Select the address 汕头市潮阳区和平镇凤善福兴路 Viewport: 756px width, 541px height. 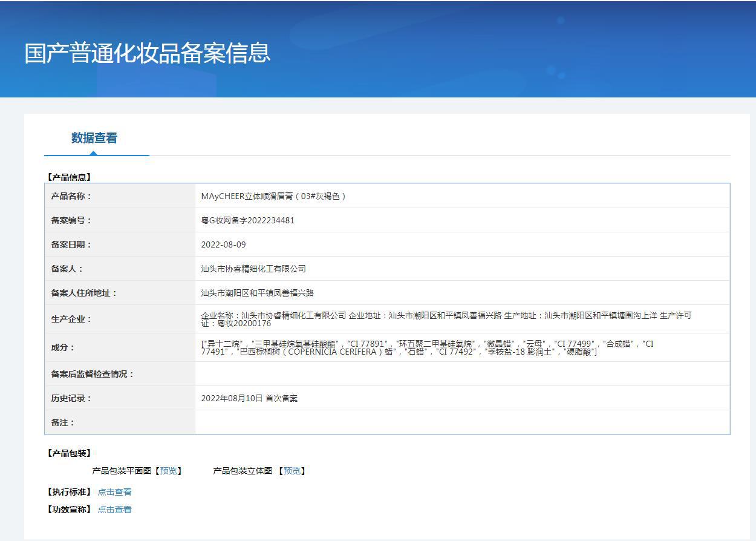coord(258,293)
